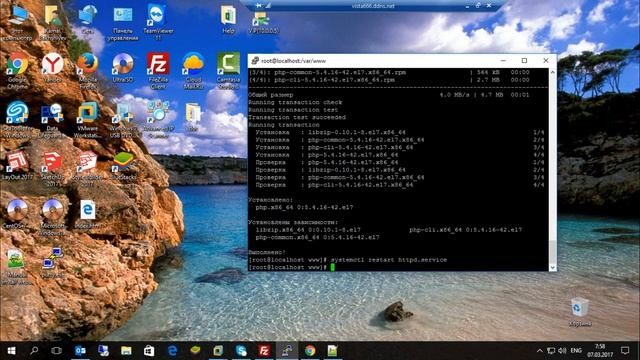Open the Windows Start menu

point(11,351)
